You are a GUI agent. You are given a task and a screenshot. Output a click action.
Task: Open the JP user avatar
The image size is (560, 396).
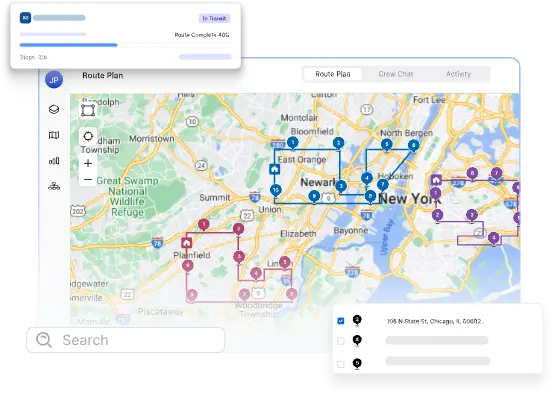click(54, 79)
